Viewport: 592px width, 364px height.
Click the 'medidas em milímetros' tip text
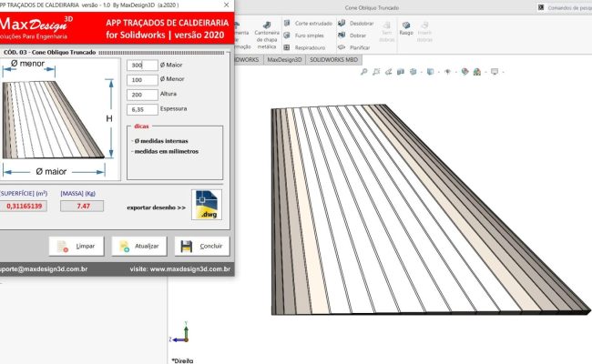[x=167, y=151]
